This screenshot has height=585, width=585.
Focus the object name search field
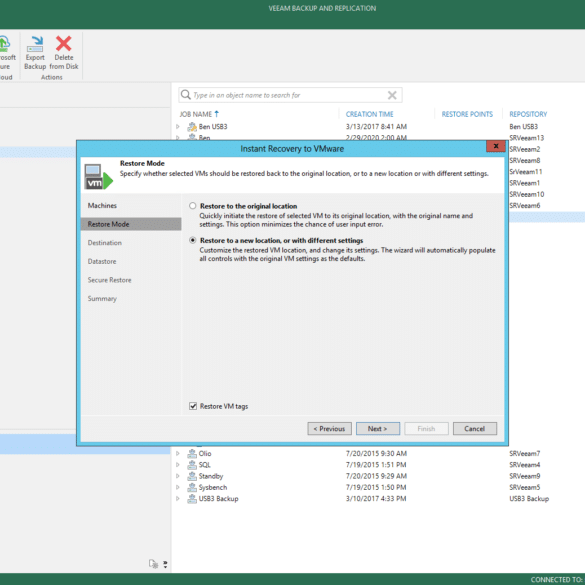coord(289,95)
